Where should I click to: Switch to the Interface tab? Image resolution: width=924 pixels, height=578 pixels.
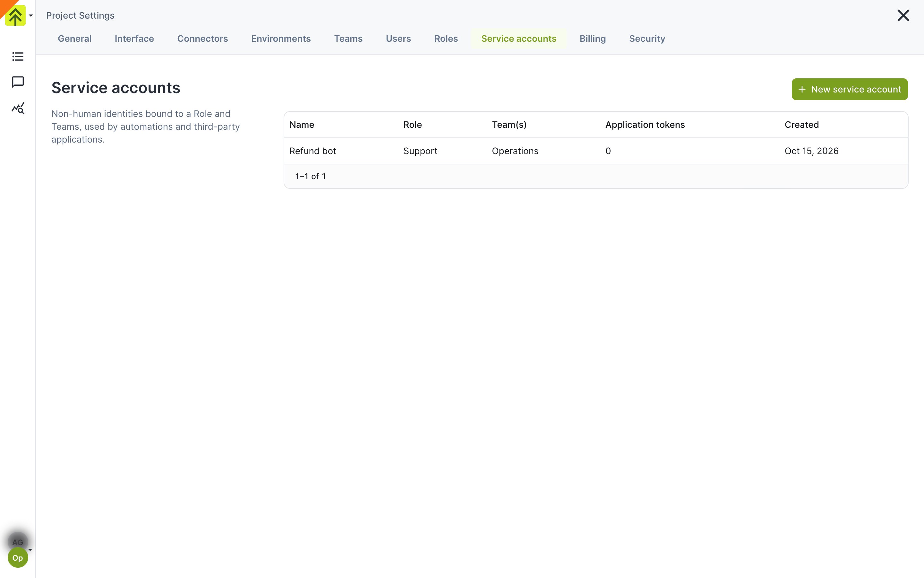point(134,39)
